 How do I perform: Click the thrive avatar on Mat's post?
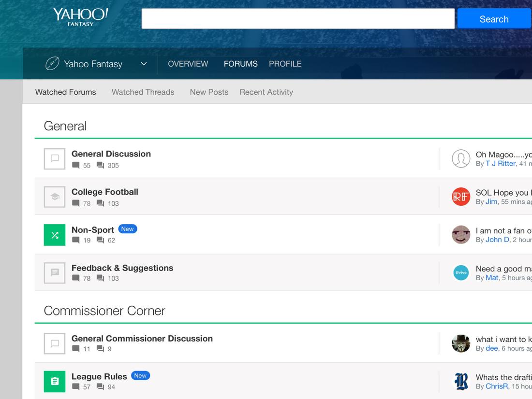tap(460, 272)
